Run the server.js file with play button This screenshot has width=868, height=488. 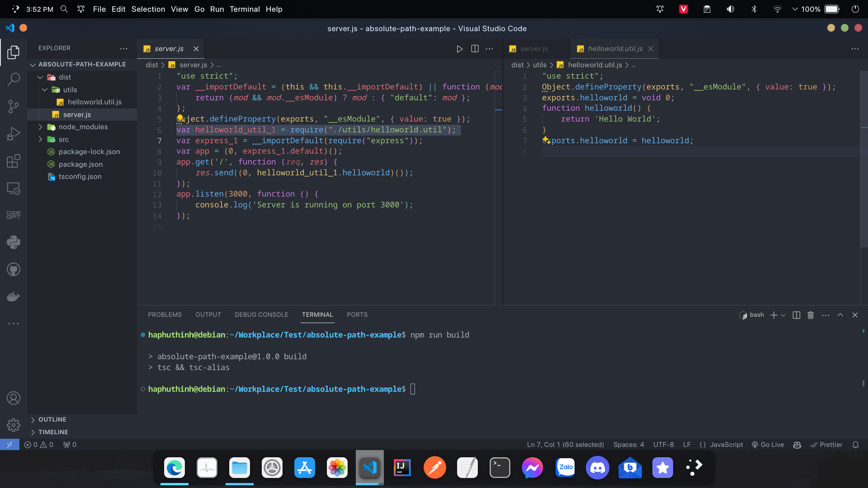(459, 49)
